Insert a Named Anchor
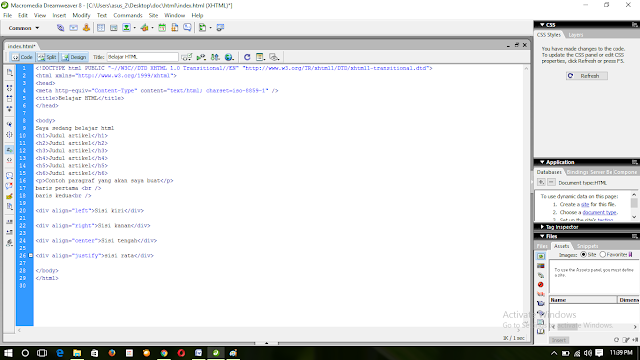The width and height of the screenshot is (640, 360). pos(86,28)
